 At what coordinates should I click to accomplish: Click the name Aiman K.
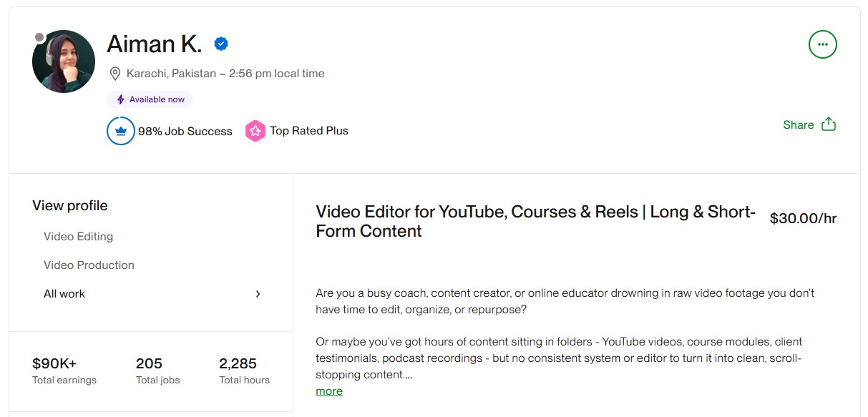[154, 44]
